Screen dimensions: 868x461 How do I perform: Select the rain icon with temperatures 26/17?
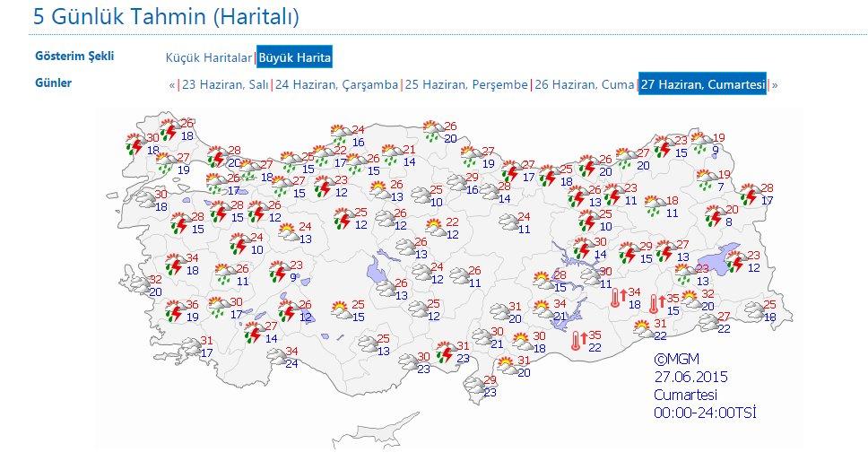pyautogui.click(x=216, y=183)
